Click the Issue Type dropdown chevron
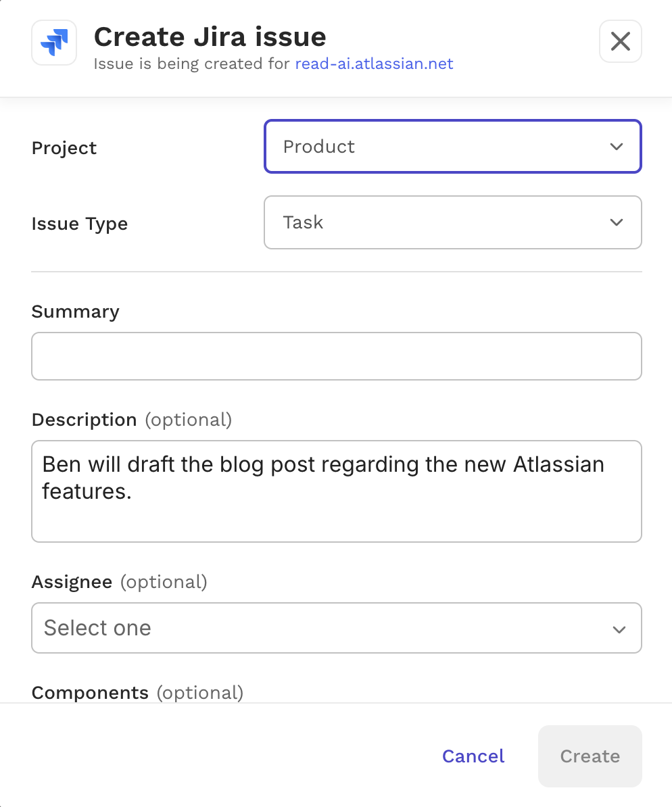The image size is (672, 807). coord(616,222)
